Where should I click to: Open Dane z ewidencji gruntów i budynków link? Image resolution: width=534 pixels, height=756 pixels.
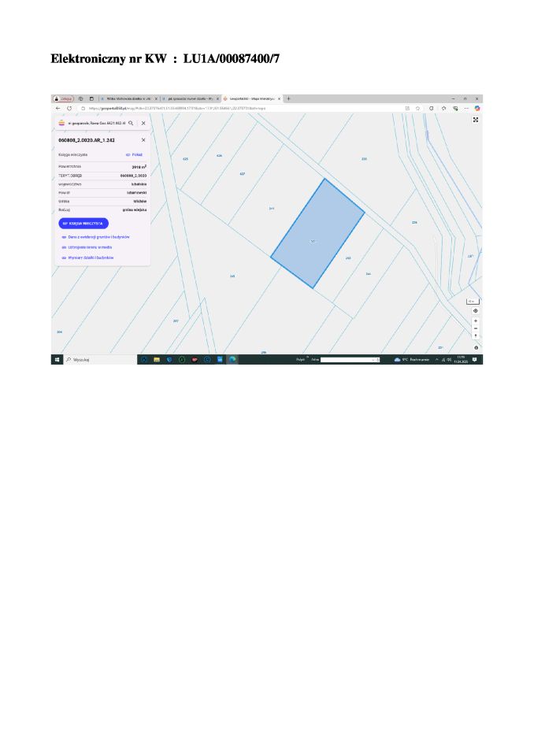95,237
